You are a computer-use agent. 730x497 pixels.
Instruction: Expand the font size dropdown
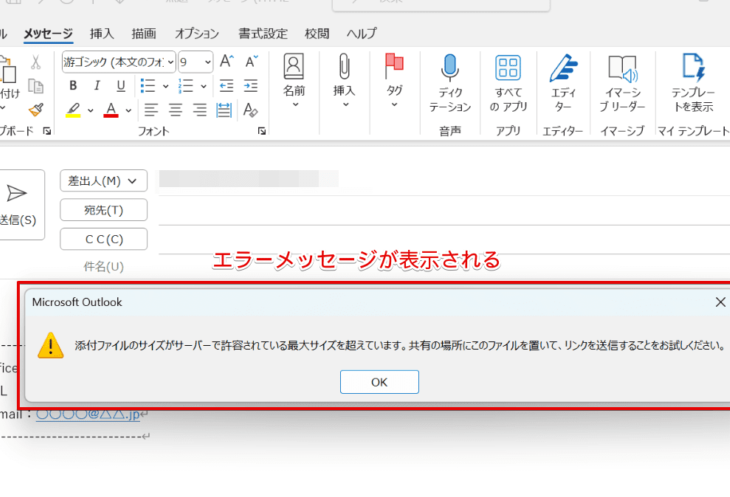pos(207,62)
